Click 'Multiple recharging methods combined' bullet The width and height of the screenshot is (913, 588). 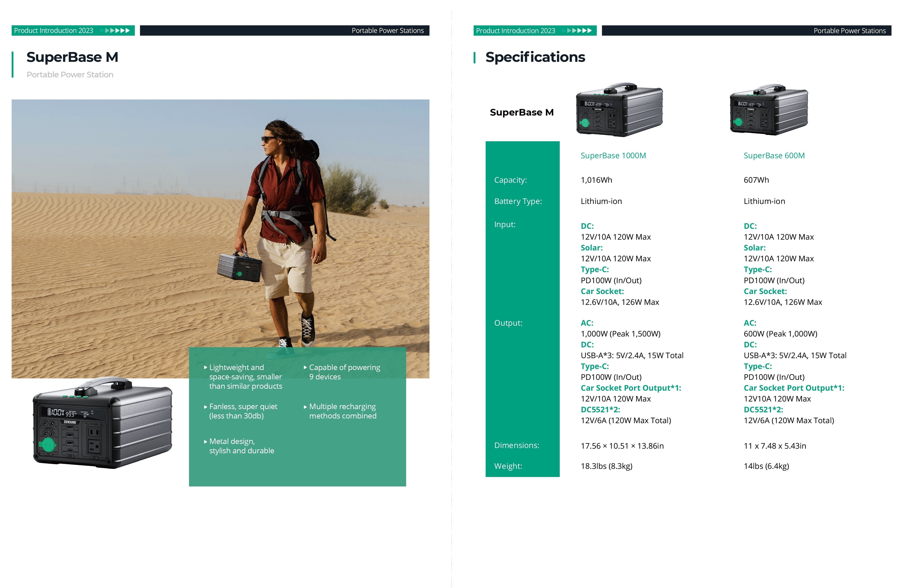tap(340, 412)
